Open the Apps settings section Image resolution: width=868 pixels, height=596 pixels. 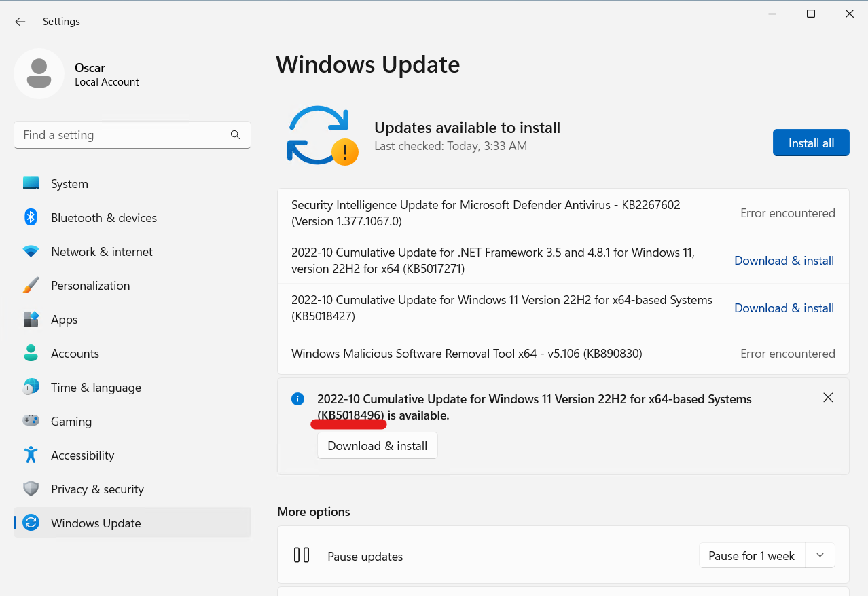[x=64, y=319]
